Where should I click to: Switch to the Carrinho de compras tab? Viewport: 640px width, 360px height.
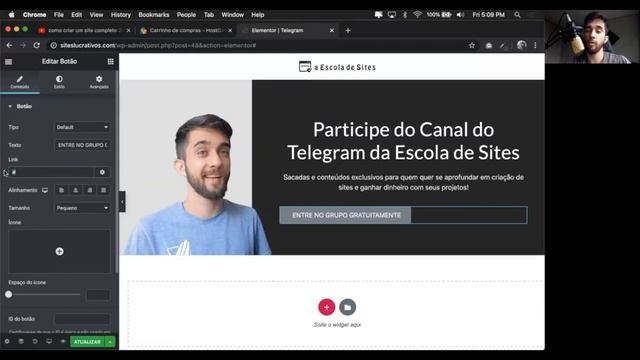click(x=186, y=30)
